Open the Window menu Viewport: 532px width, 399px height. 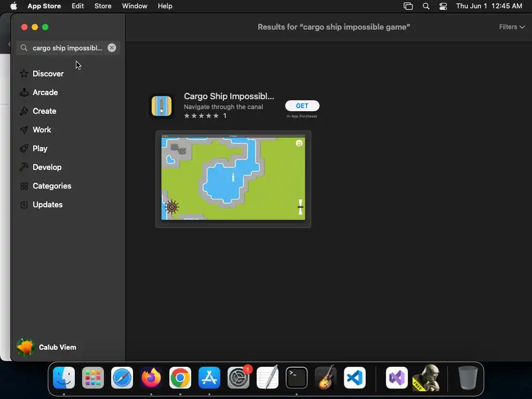click(135, 6)
